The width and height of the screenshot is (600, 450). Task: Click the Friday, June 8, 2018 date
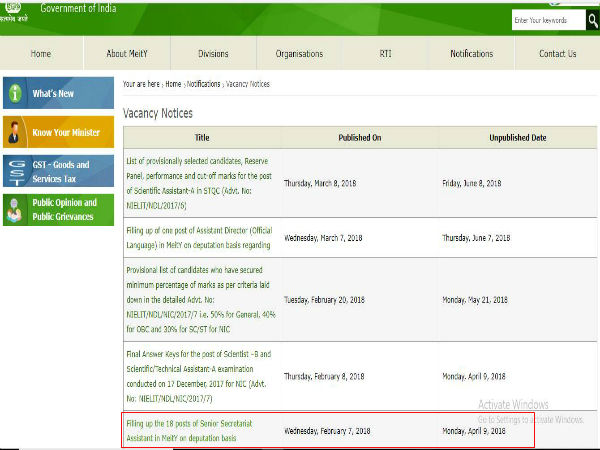(x=471, y=183)
